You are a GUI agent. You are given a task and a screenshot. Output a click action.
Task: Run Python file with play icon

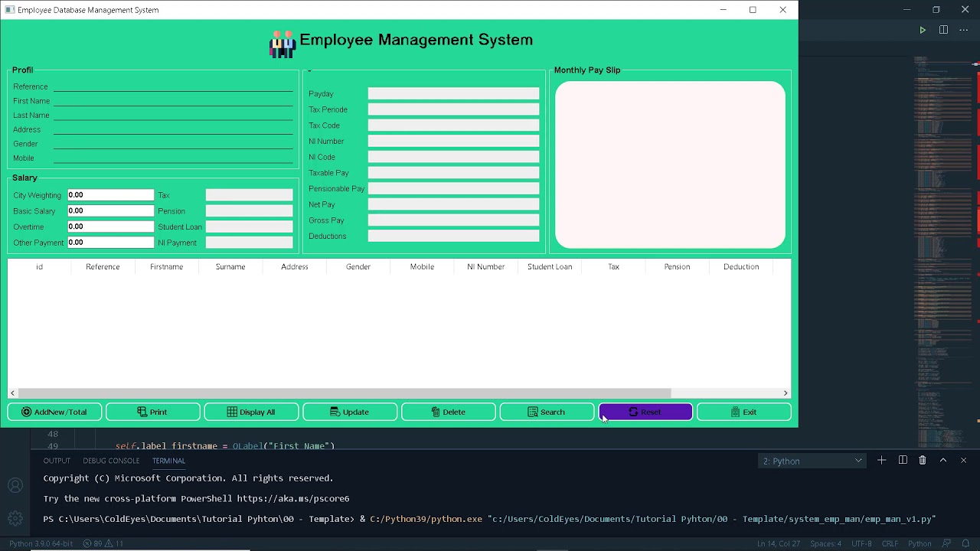923,30
